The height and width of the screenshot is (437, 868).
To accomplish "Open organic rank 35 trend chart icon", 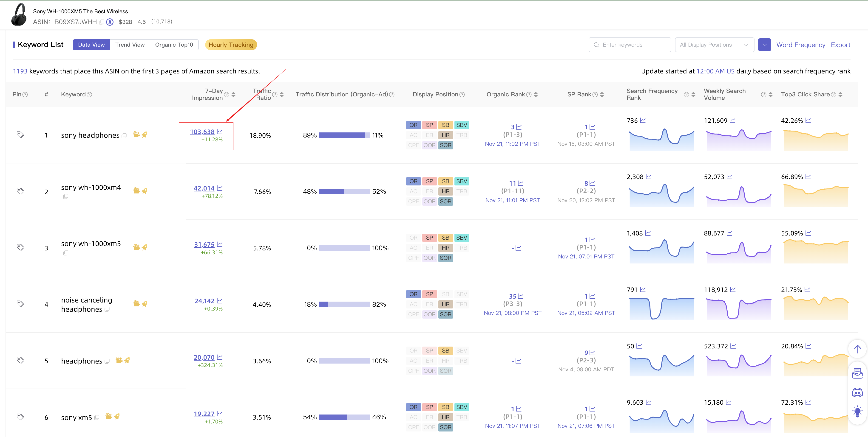I will click(x=521, y=296).
